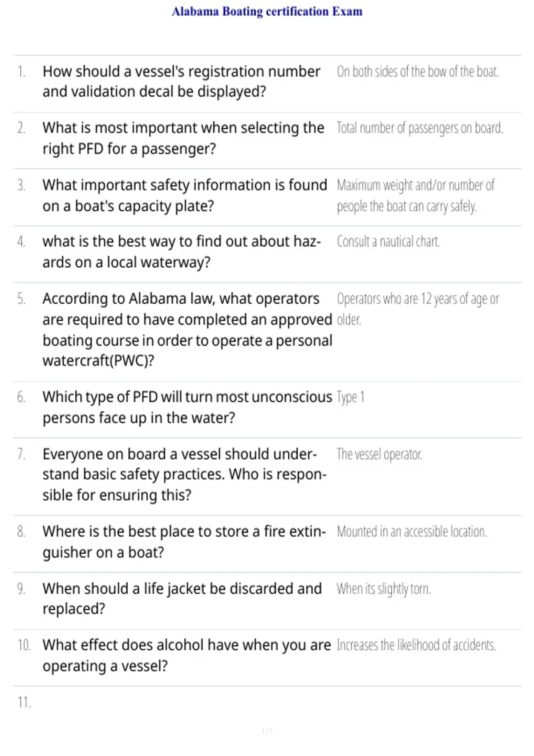
Task: Click answer 'Maximum weight and/or number of people'
Action: point(416,196)
